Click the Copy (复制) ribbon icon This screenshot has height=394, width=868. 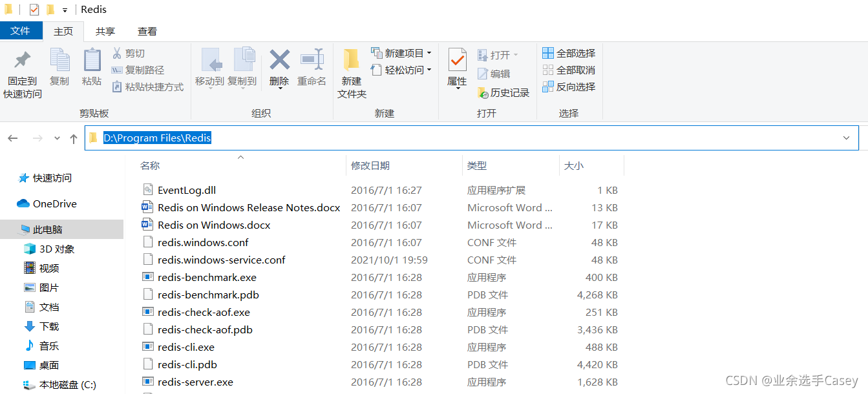coord(59,59)
